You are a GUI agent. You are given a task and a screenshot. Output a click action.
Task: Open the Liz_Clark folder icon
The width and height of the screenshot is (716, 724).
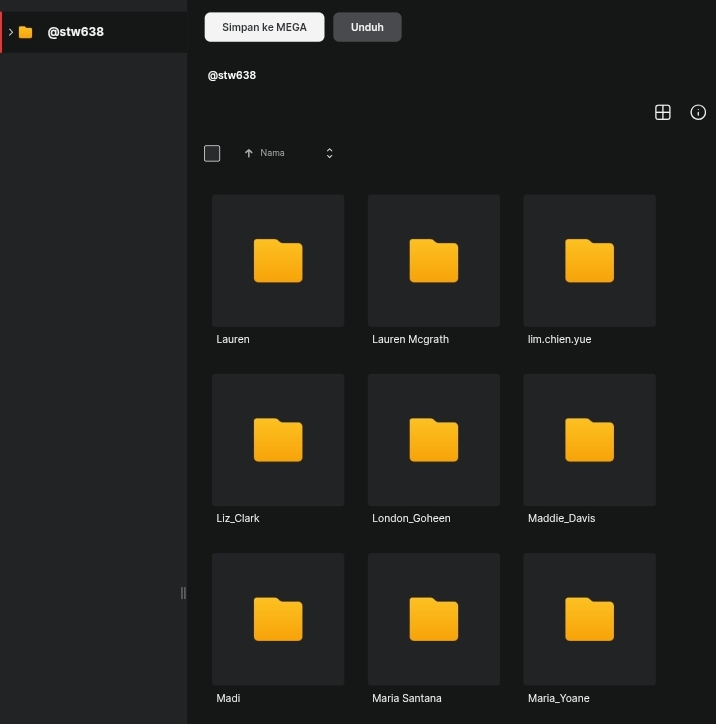(x=278, y=440)
